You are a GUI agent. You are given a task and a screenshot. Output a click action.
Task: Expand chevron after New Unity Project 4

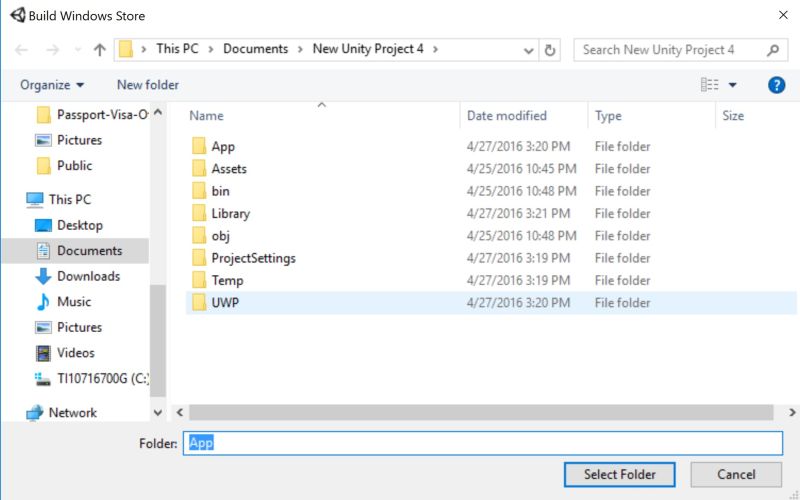click(435, 49)
